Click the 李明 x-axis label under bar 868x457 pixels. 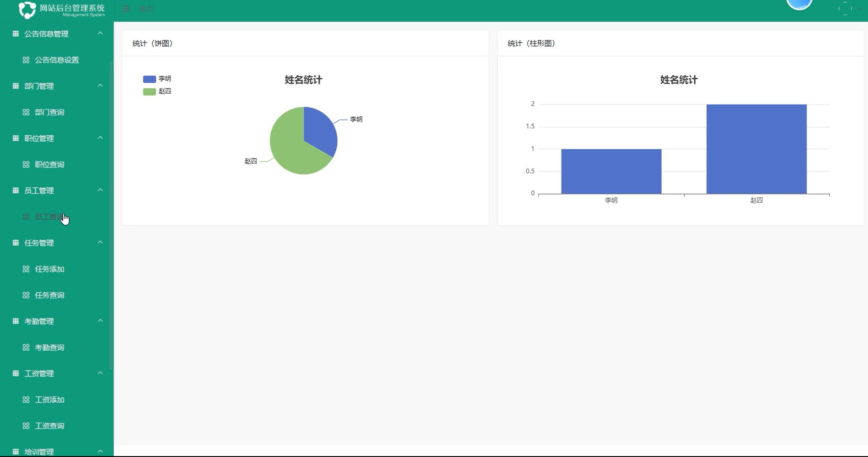coord(611,200)
